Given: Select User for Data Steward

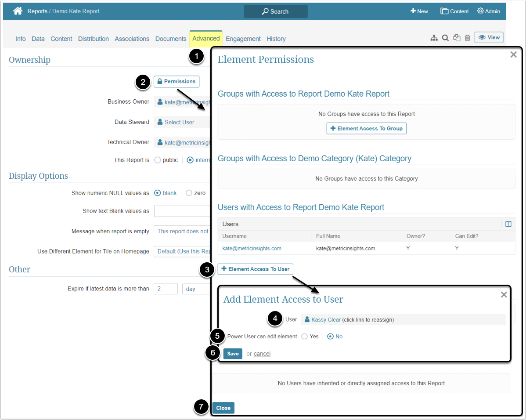Looking at the screenshot, I should tap(182, 122).
